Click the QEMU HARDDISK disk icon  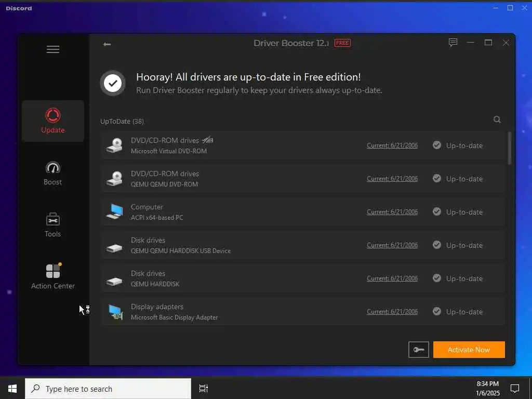pyautogui.click(x=114, y=282)
